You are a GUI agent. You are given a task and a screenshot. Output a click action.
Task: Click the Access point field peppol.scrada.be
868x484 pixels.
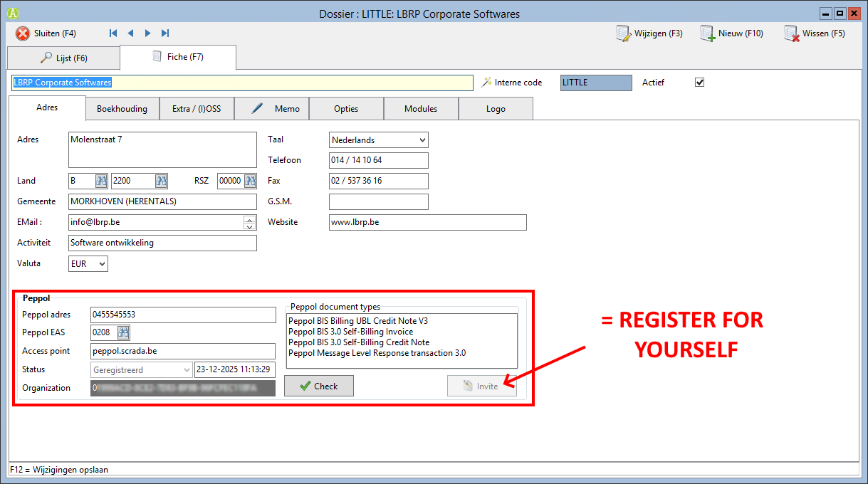[x=183, y=351]
